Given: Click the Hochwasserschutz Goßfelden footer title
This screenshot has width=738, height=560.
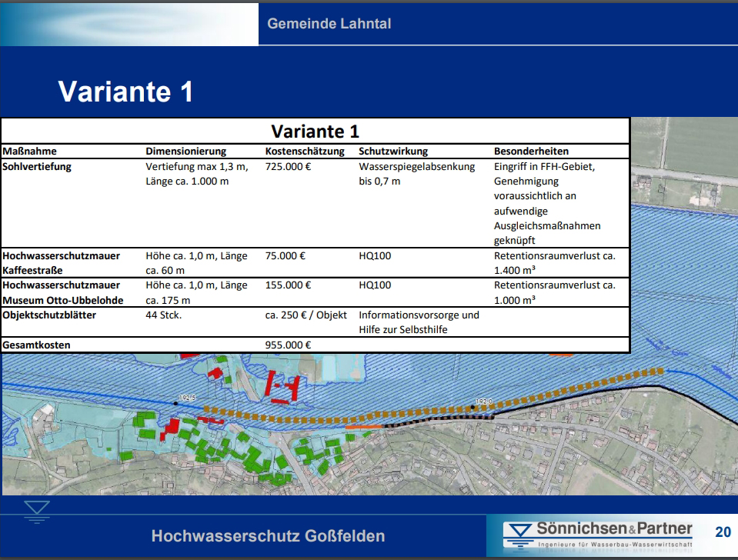Looking at the screenshot, I should [x=268, y=536].
